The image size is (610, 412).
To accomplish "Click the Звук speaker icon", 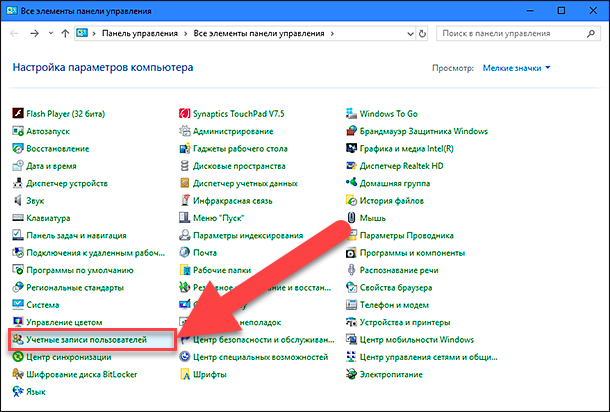I will click(18, 201).
